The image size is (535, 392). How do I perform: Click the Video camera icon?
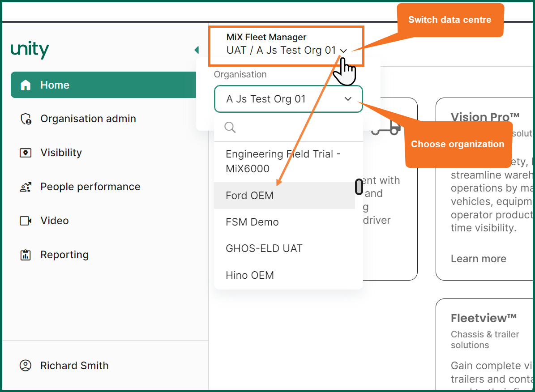26,221
